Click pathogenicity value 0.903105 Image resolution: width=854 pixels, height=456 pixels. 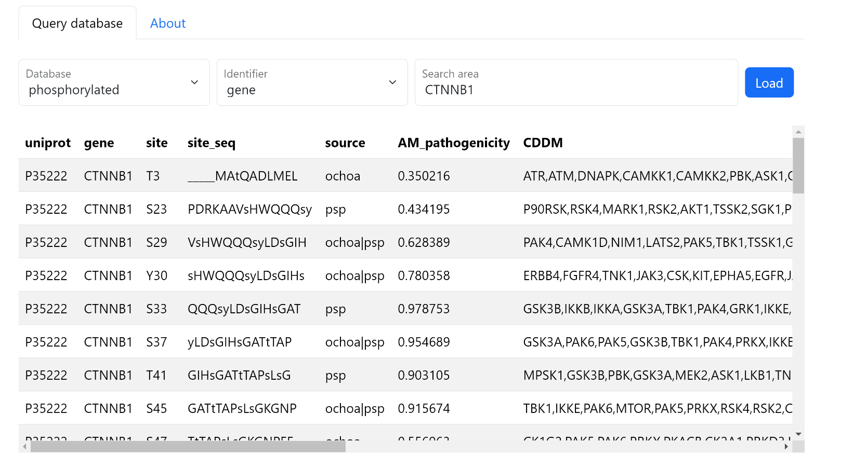pos(424,375)
